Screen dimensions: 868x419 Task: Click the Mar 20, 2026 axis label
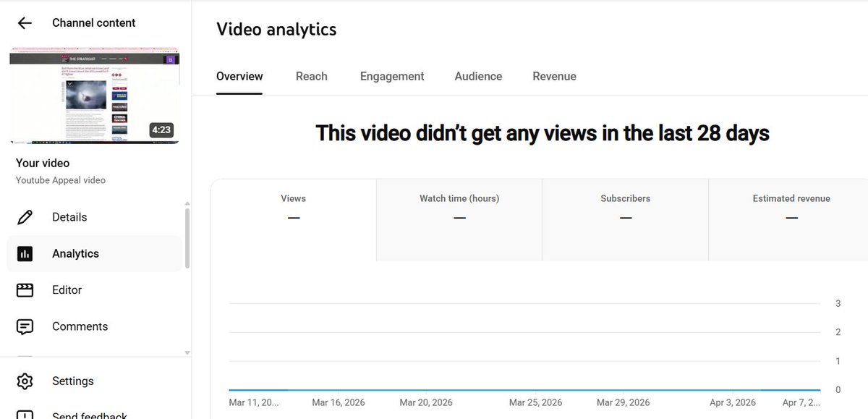[426, 403]
